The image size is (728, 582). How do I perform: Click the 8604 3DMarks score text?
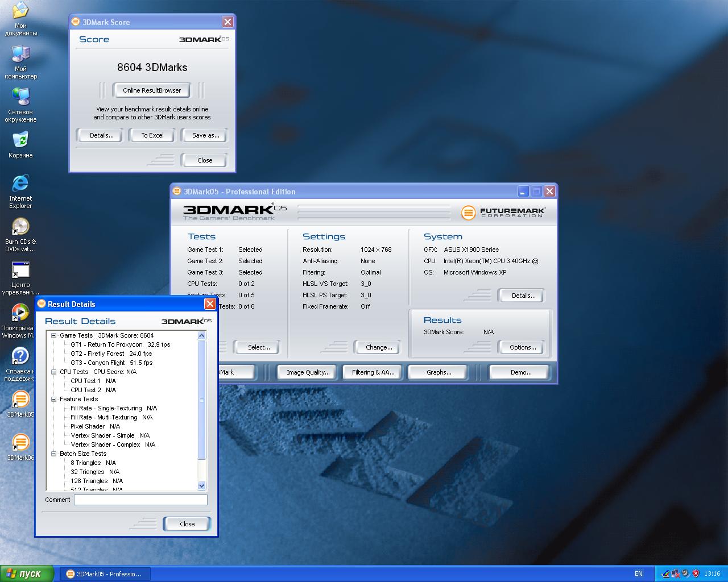coord(152,67)
